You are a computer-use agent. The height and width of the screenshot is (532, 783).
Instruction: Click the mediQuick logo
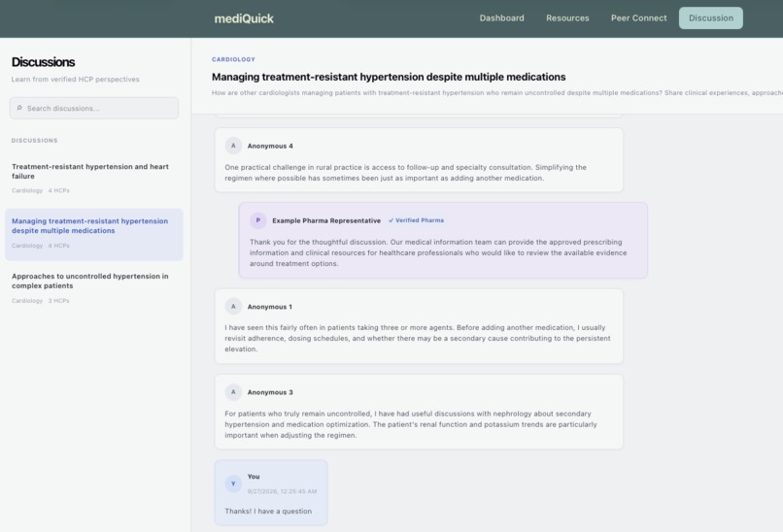click(244, 18)
